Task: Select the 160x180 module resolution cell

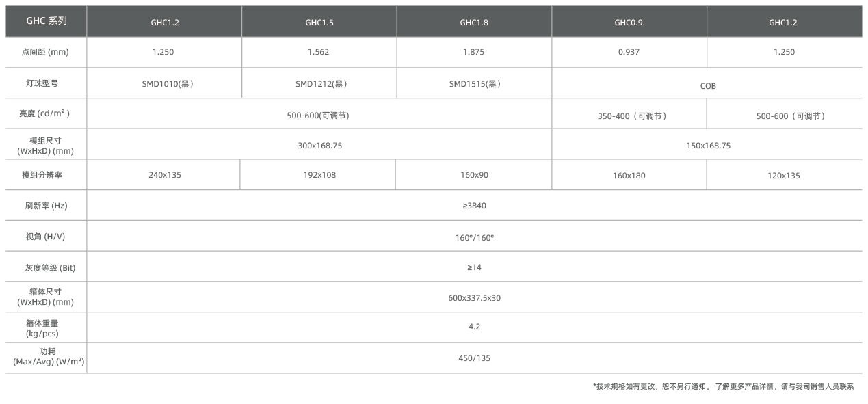Action: tap(629, 176)
